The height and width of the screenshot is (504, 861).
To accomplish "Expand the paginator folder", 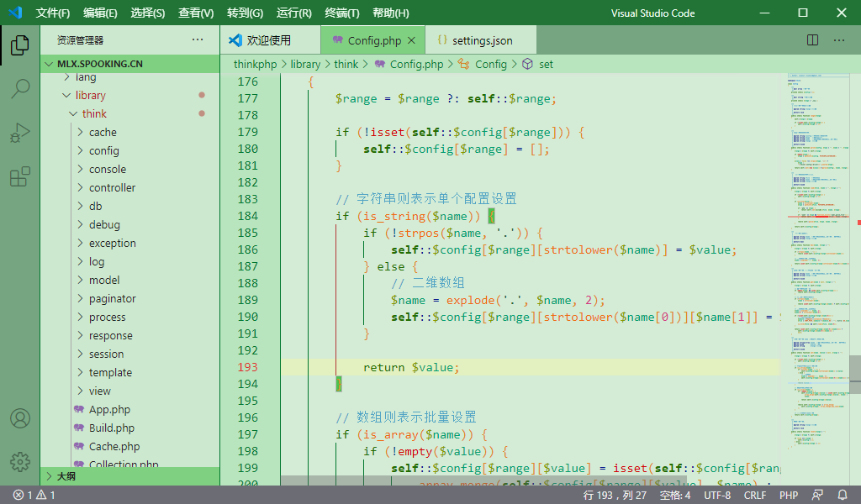I will click(x=130, y=299).
